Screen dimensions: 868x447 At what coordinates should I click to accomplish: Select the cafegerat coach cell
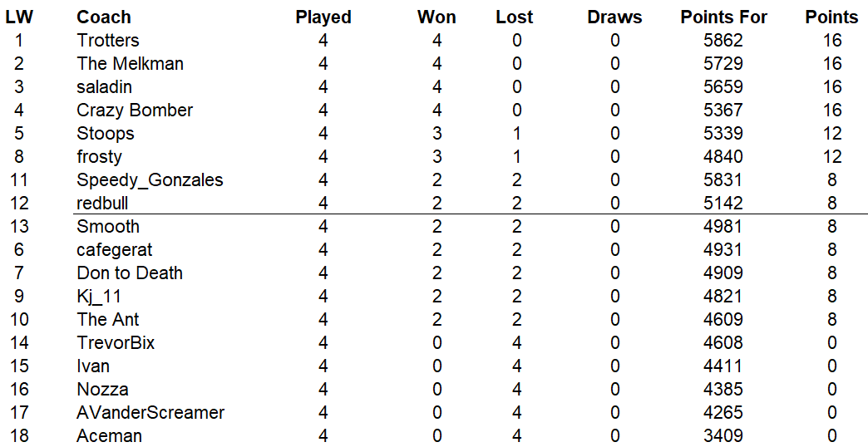pyautogui.click(x=115, y=250)
